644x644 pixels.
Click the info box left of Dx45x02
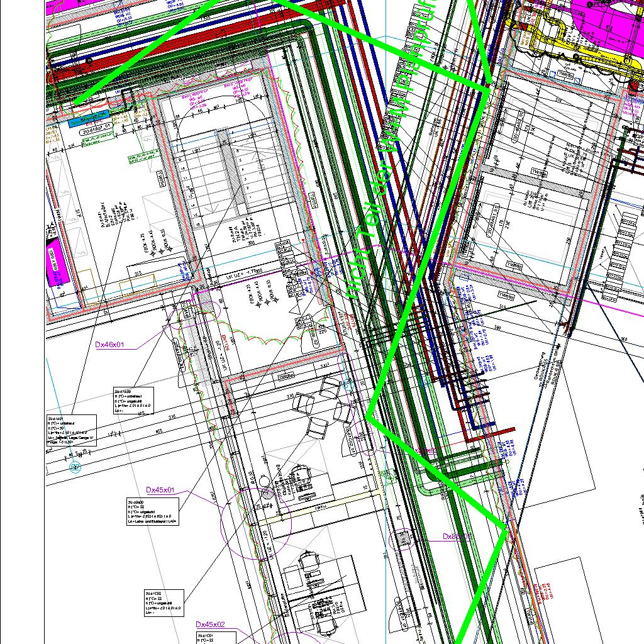pos(163,603)
